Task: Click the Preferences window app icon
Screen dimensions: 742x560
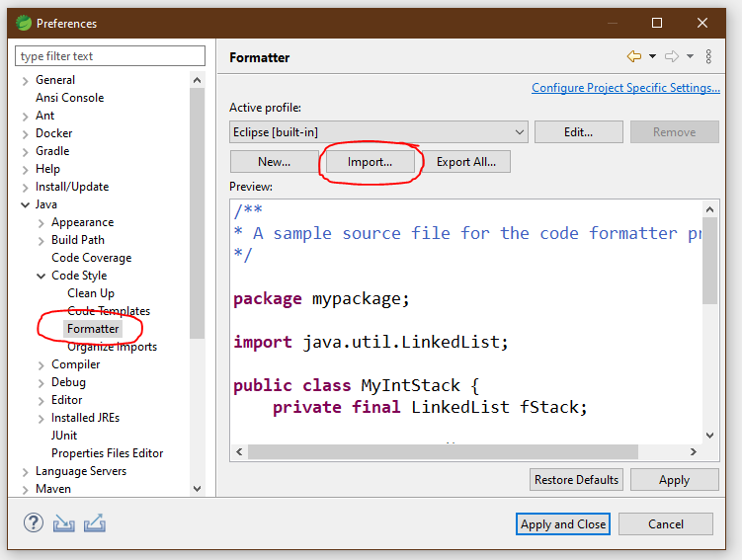Action: click(x=24, y=23)
